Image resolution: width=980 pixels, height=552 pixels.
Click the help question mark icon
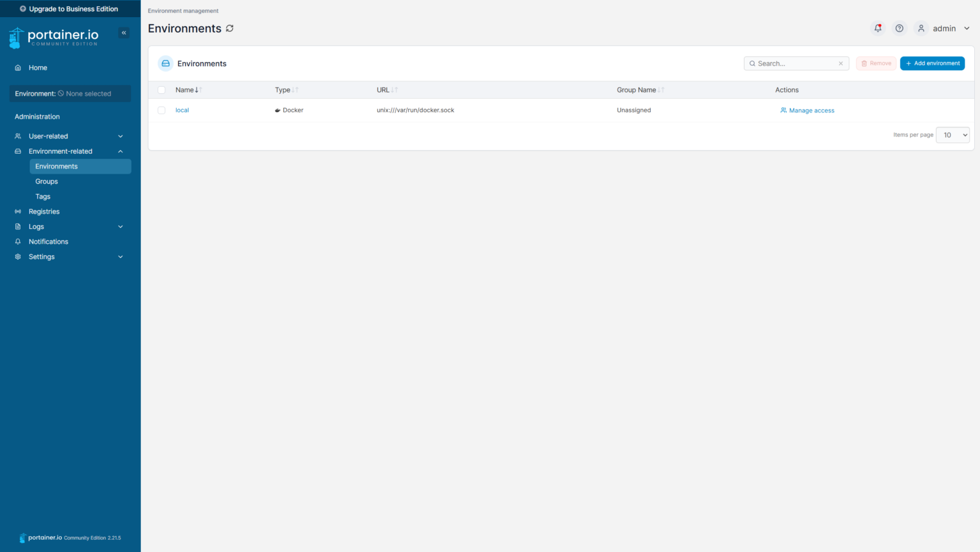pyautogui.click(x=899, y=28)
